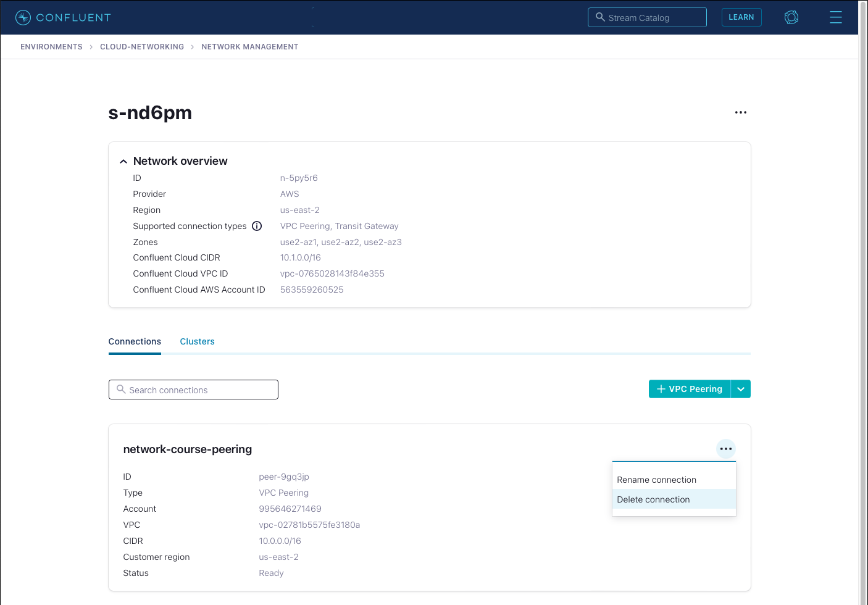This screenshot has width=868, height=605.
Task: Select the peering ID peer-9gq3jp
Action: (284, 477)
